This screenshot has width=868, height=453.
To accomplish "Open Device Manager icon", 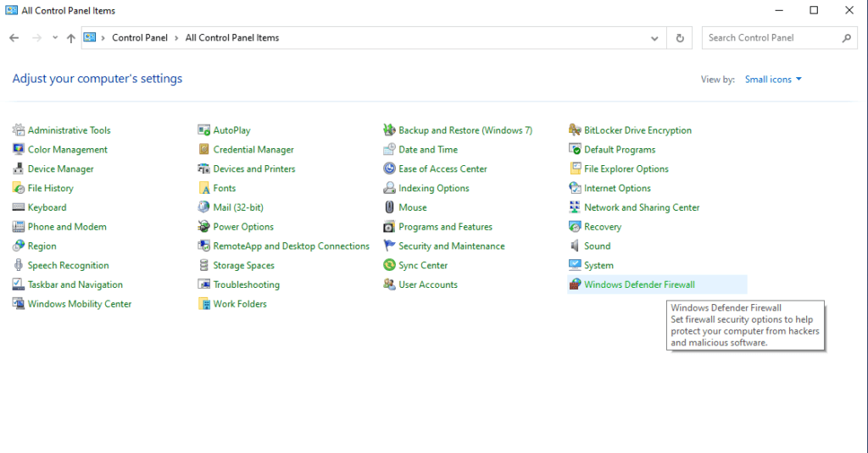I will point(19,168).
